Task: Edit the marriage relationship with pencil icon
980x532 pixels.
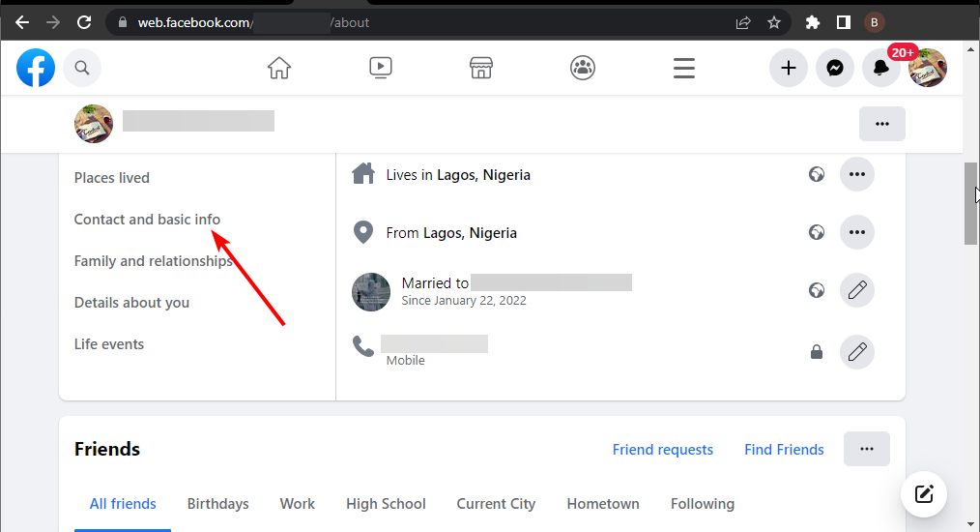Action: (857, 290)
